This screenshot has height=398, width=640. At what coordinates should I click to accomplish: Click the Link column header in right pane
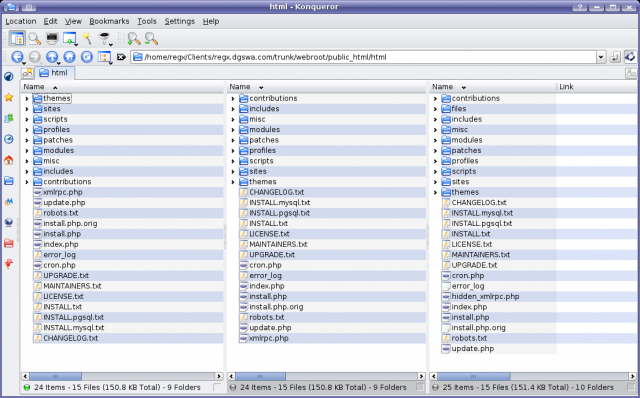tap(597, 87)
